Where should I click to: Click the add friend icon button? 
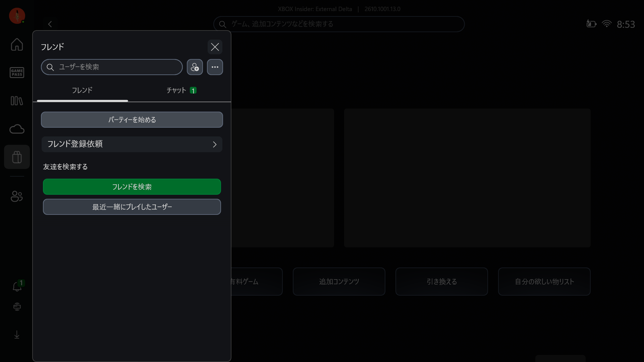[x=195, y=67]
